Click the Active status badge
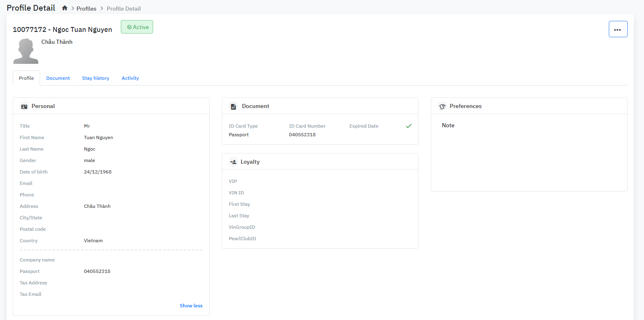This screenshot has width=644, height=320. 137,27
